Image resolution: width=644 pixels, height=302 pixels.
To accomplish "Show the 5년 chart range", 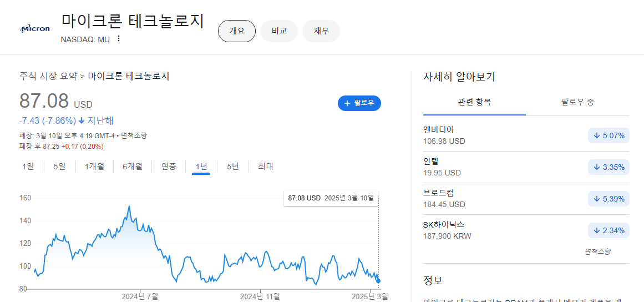I will pos(232,167).
